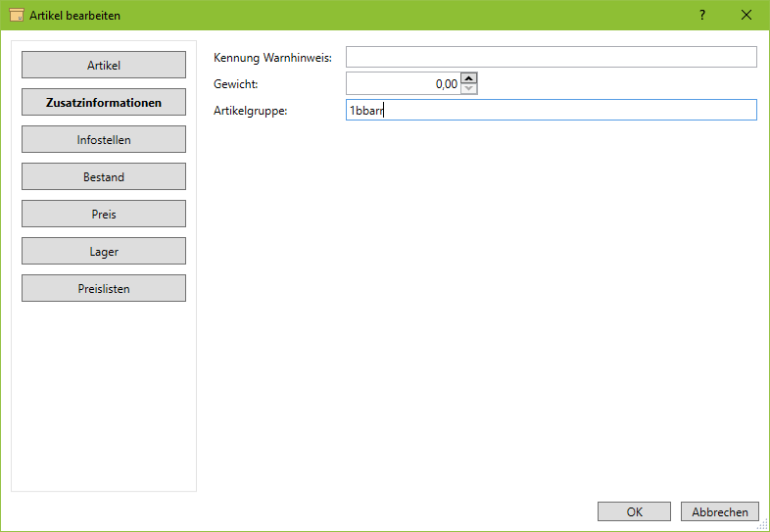770x532 pixels.
Task: Switch to the Artikel tab
Action: point(104,66)
